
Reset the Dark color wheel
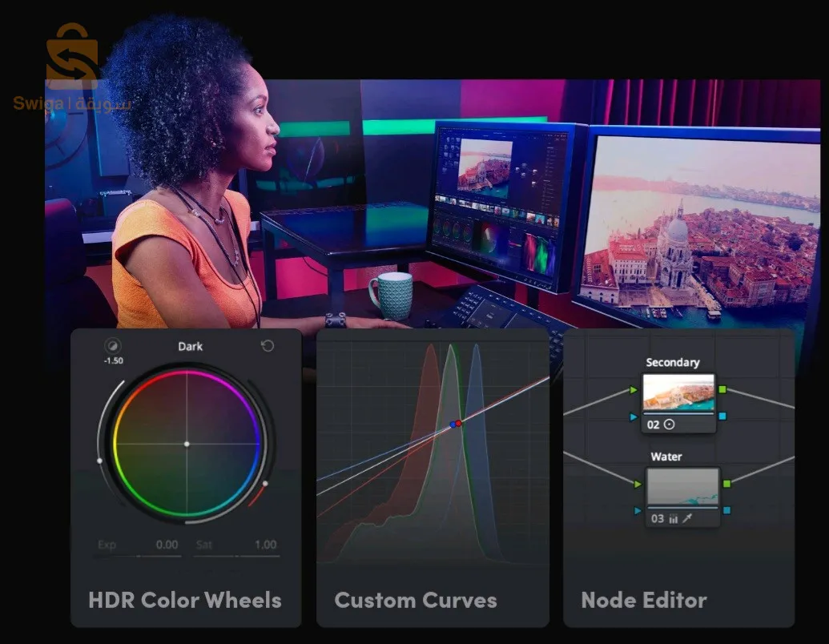click(268, 346)
